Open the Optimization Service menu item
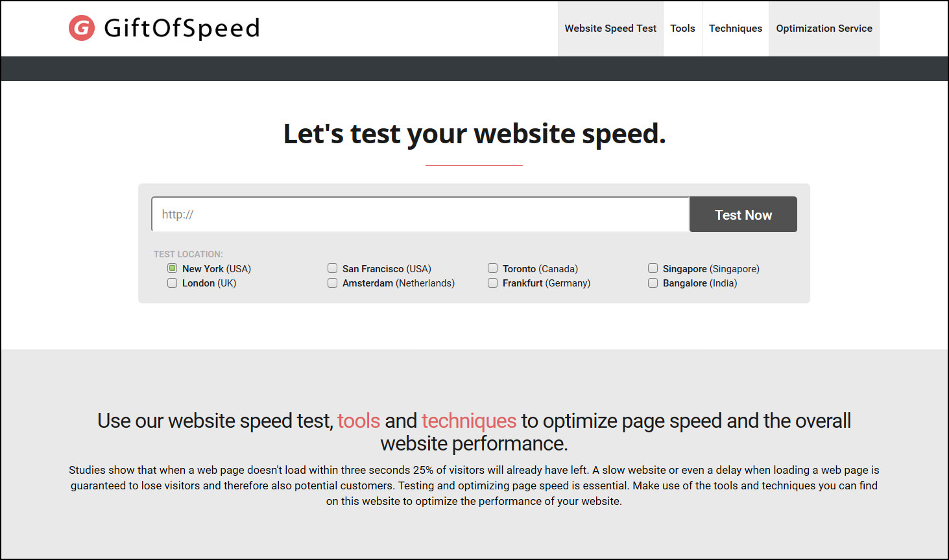This screenshot has width=949, height=560. tap(824, 29)
